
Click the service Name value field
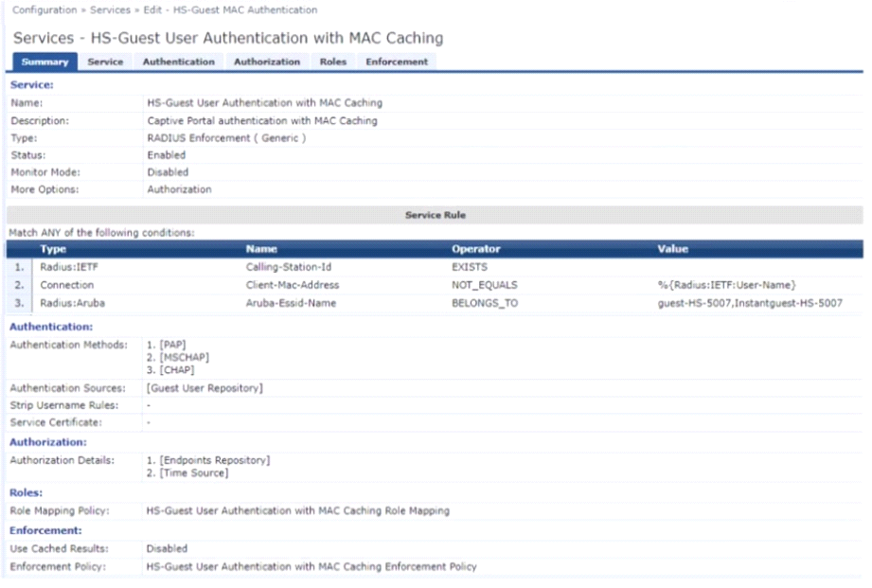pos(265,103)
